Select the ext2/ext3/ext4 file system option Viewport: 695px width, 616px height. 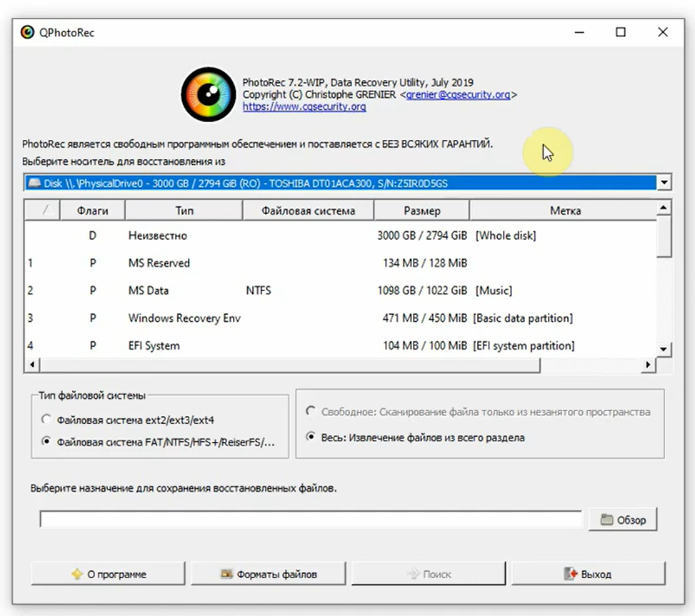47,420
